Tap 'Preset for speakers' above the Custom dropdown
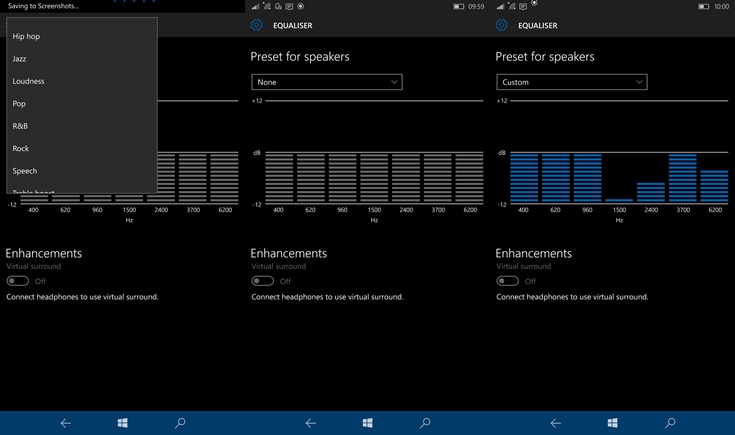 pos(545,57)
